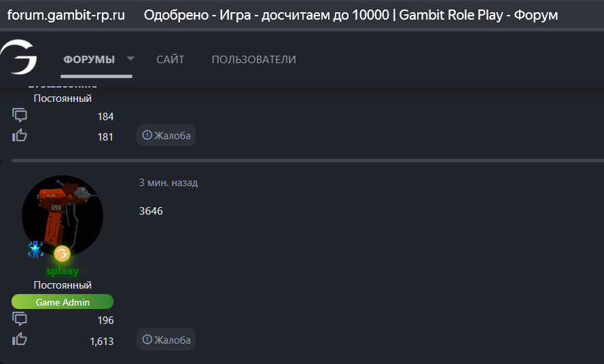604x364 pixels.
Task: Open the splaay username profile link
Action: (63, 271)
